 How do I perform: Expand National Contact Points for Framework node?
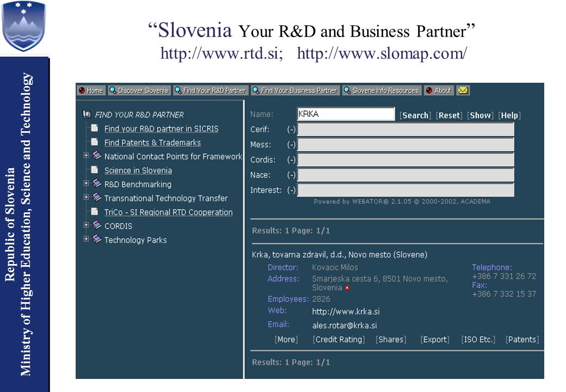point(86,156)
